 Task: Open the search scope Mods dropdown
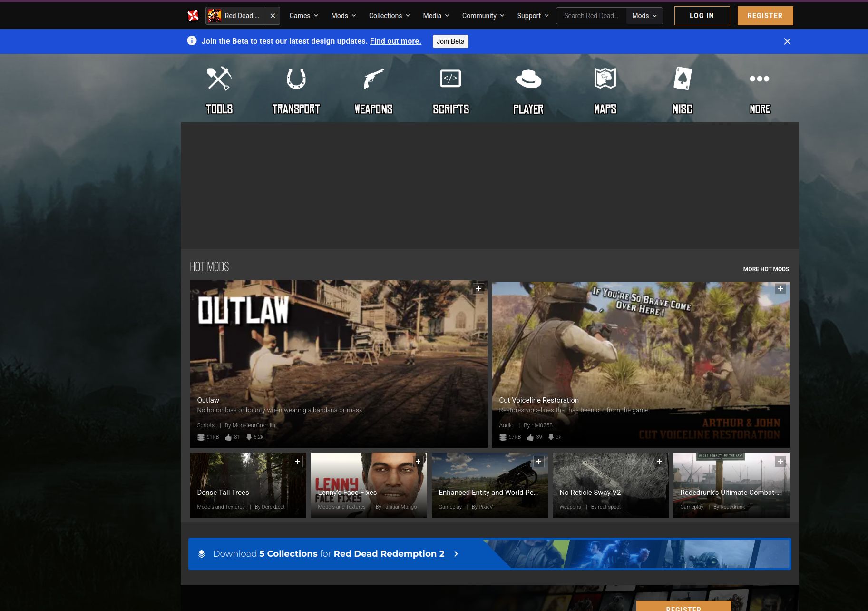click(x=644, y=16)
